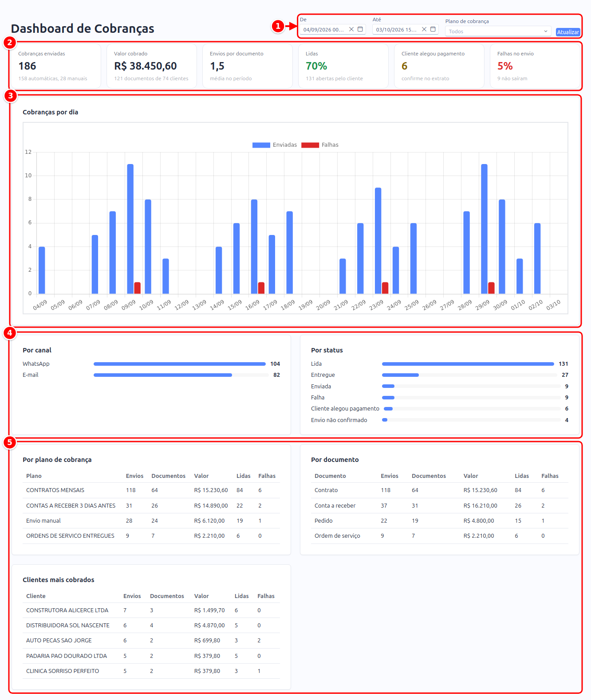Image resolution: width=591 pixels, height=700 pixels.
Task: Open the calendar picker for Até date
Action: [433, 29]
